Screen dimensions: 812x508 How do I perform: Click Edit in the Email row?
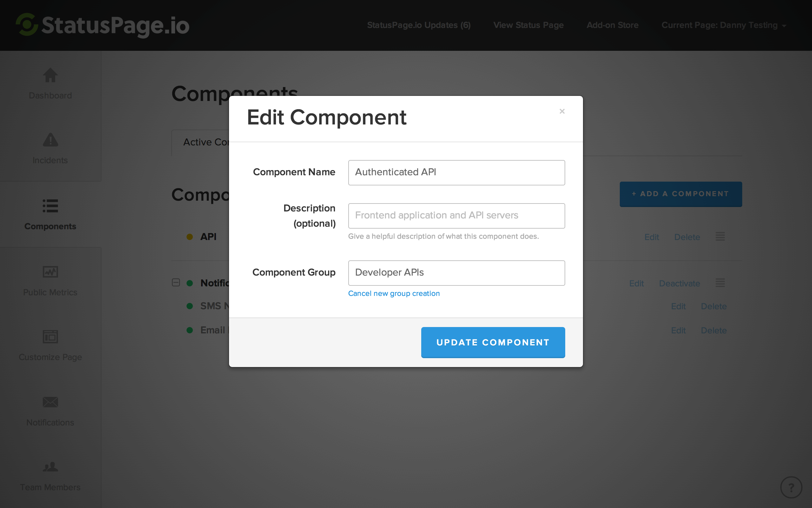(678, 331)
